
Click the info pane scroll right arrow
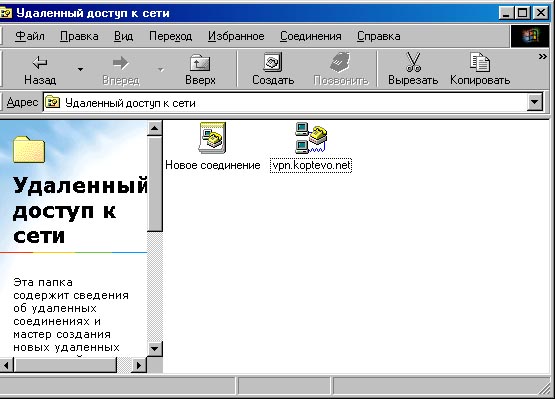138,365
